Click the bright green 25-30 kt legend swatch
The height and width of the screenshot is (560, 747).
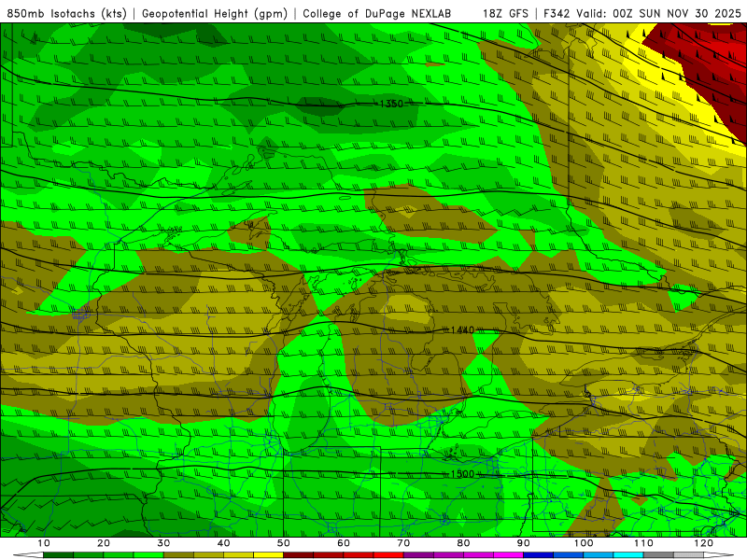148,555
